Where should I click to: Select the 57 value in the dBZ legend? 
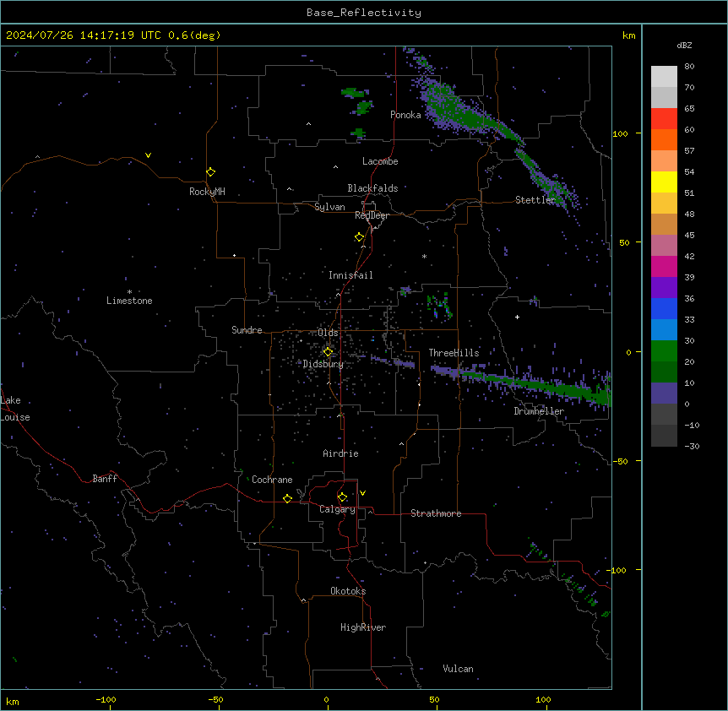(689, 151)
